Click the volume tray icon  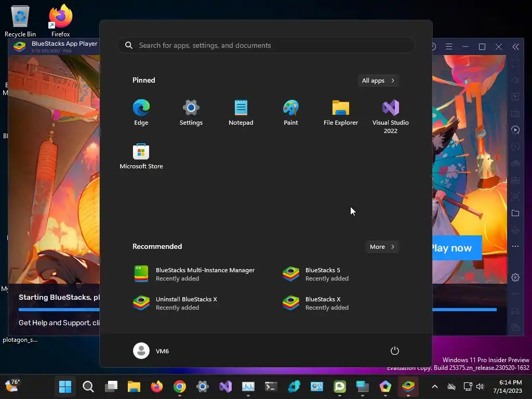tap(480, 387)
